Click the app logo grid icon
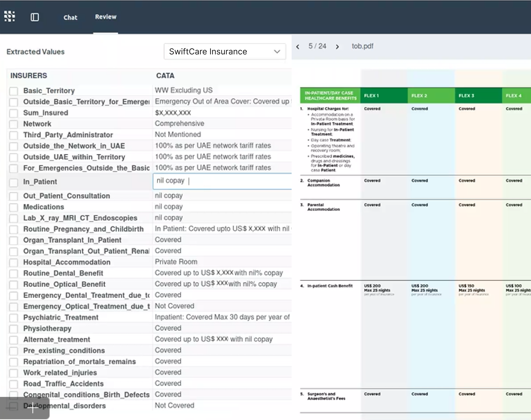Screen dimensions: 531x420 [10, 16]
